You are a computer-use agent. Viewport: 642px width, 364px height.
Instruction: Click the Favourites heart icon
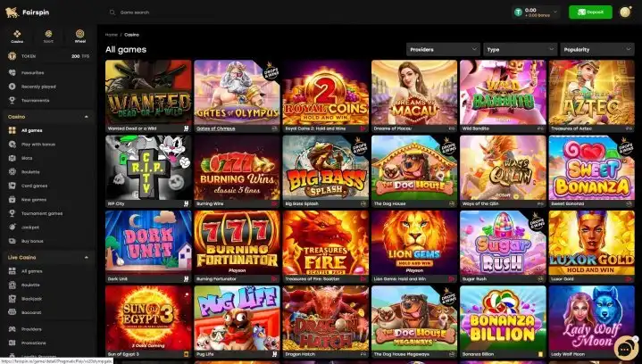coord(12,73)
